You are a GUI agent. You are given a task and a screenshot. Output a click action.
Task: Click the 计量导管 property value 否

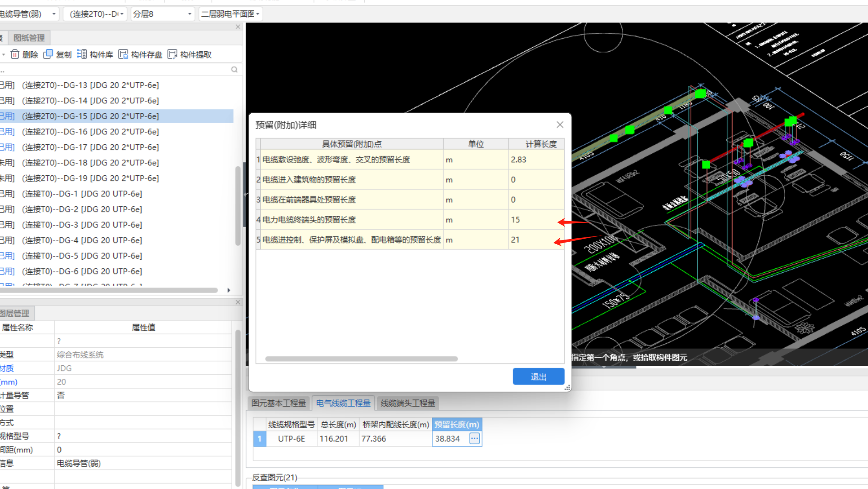click(x=143, y=395)
